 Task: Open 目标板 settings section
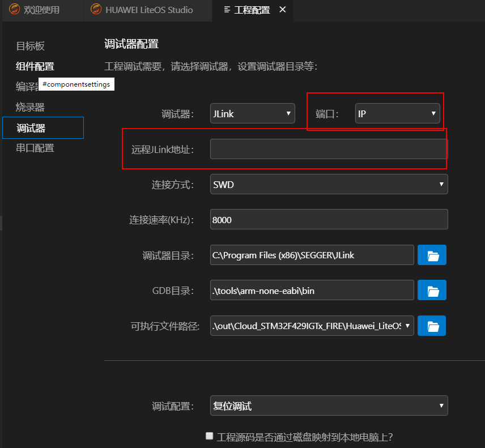[31, 46]
